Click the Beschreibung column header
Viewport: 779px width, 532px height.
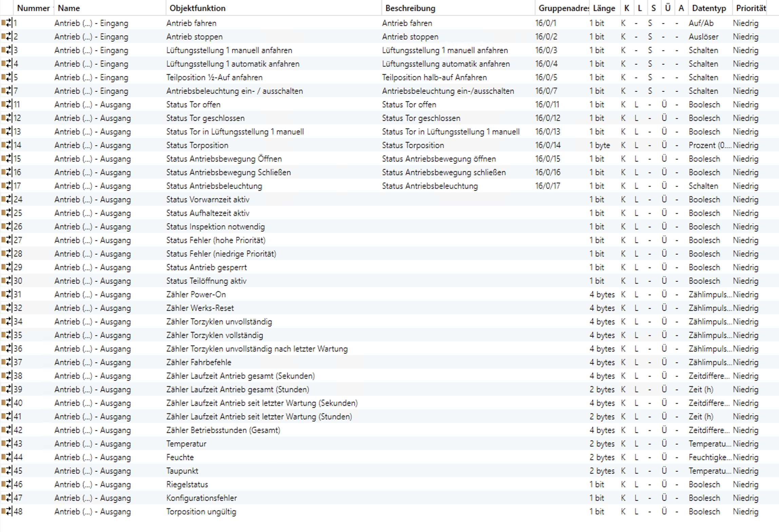tap(410, 8)
